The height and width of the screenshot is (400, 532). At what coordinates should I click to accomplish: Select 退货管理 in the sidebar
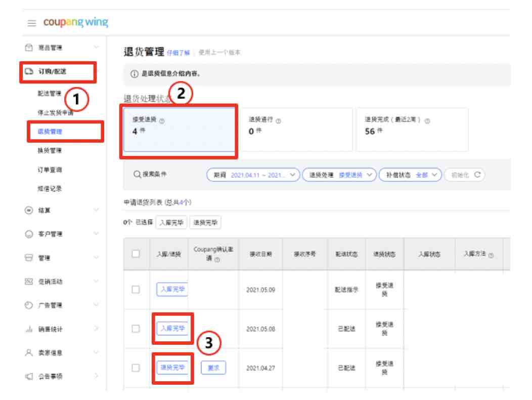pos(50,132)
